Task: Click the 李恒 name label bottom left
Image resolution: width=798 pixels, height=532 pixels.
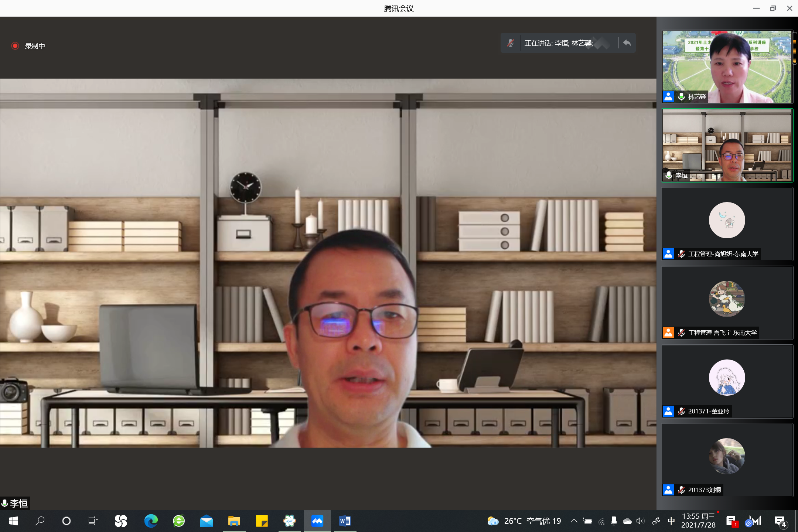Action: [18, 503]
